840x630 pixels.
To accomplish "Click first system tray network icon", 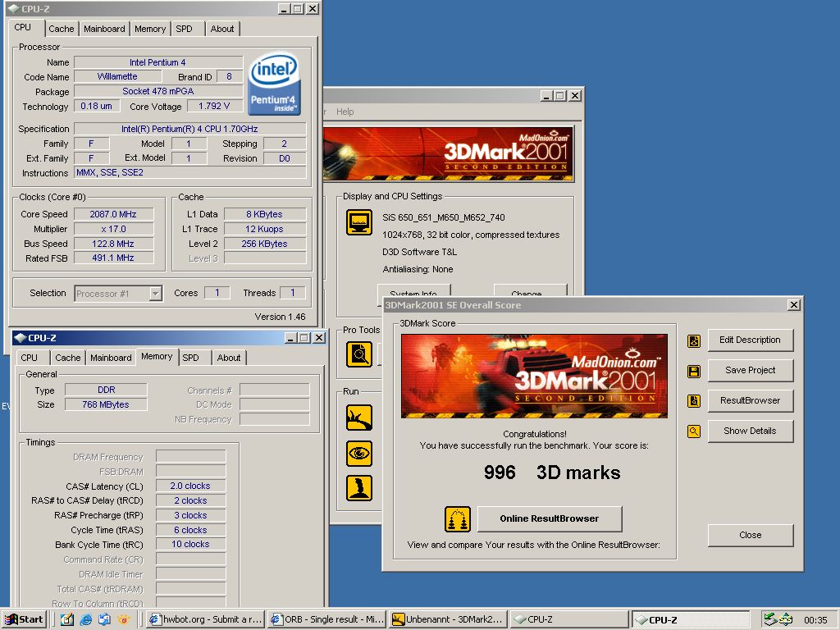I will point(770,619).
